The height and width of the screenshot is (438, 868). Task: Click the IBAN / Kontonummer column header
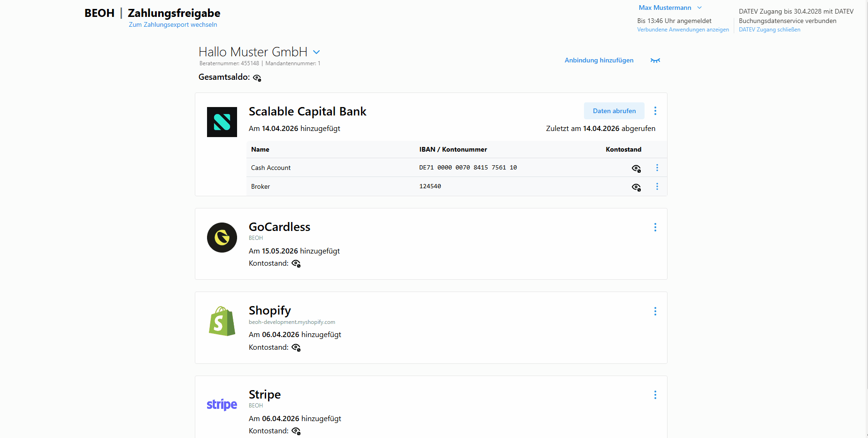tap(453, 149)
